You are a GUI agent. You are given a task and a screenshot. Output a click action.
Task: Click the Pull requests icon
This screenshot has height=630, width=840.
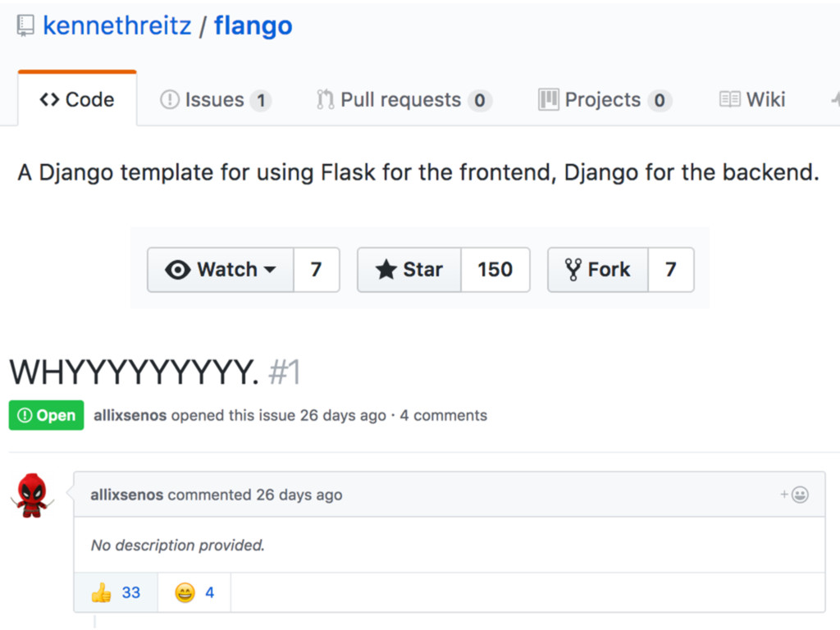325,100
